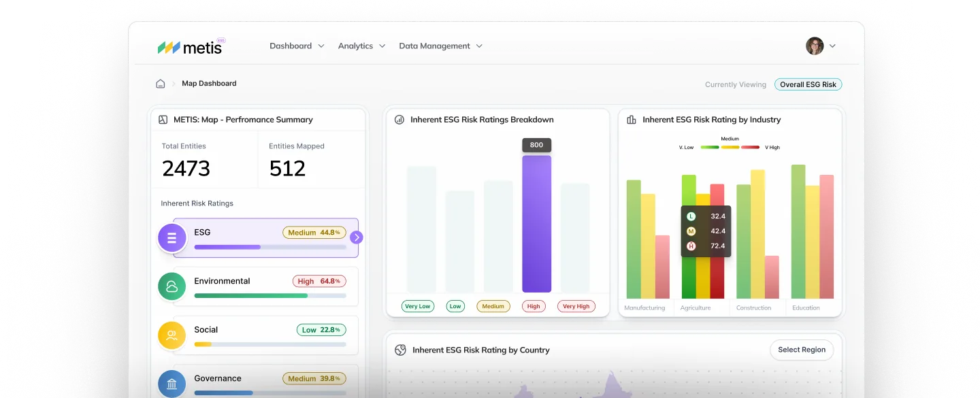Toggle the High risk filter pill
The width and height of the screenshot is (980, 398).
click(534, 306)
